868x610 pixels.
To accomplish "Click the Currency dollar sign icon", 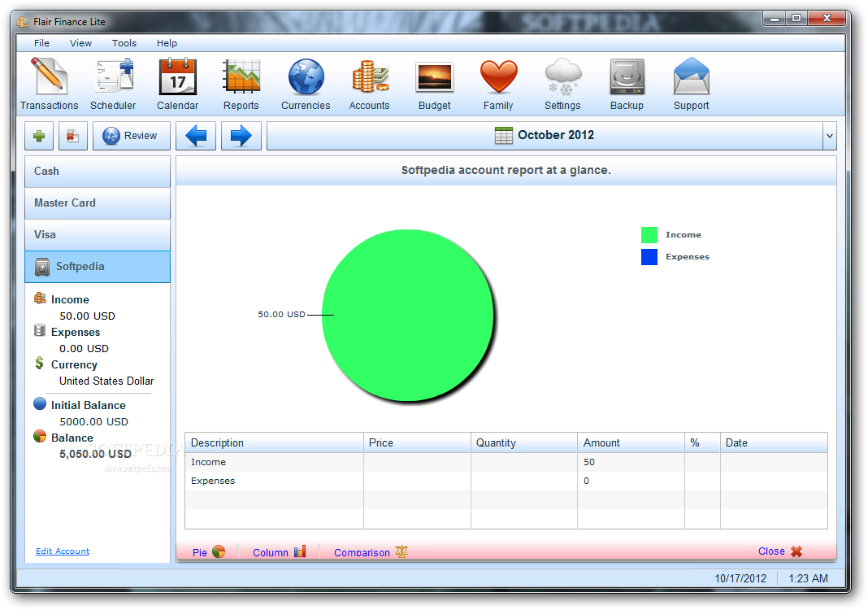I will [x=39, y=363].
